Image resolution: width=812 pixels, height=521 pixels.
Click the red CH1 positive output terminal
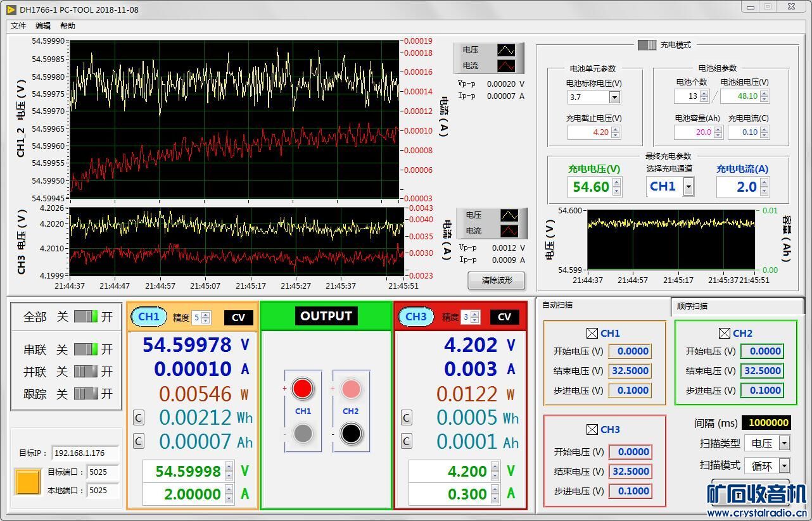click(303, 389)
